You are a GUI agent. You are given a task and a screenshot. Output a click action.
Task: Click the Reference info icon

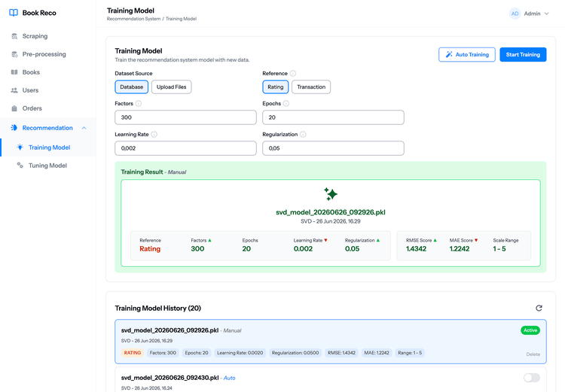tap(293, 74)
